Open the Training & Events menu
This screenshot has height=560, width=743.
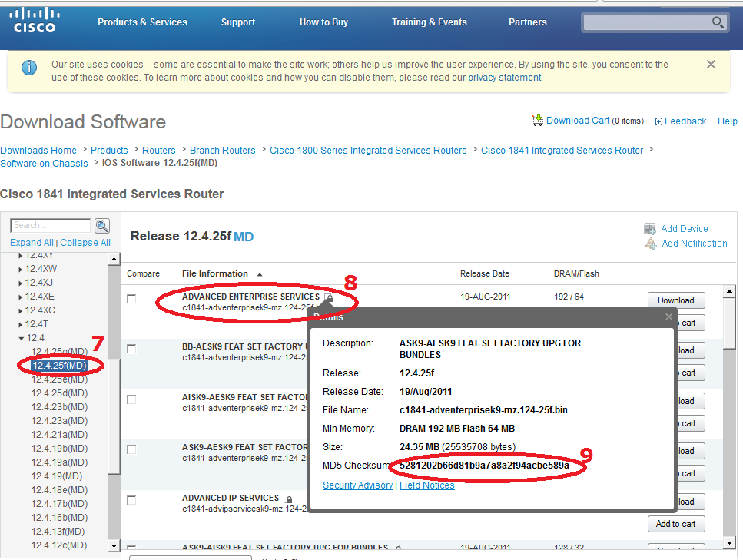click(x=429, y=22)
